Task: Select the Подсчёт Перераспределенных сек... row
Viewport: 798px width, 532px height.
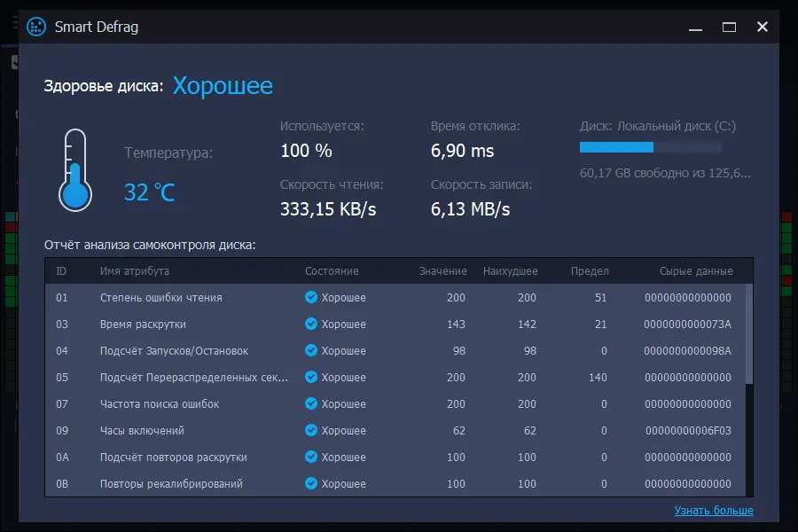Action: pos(194,378)
